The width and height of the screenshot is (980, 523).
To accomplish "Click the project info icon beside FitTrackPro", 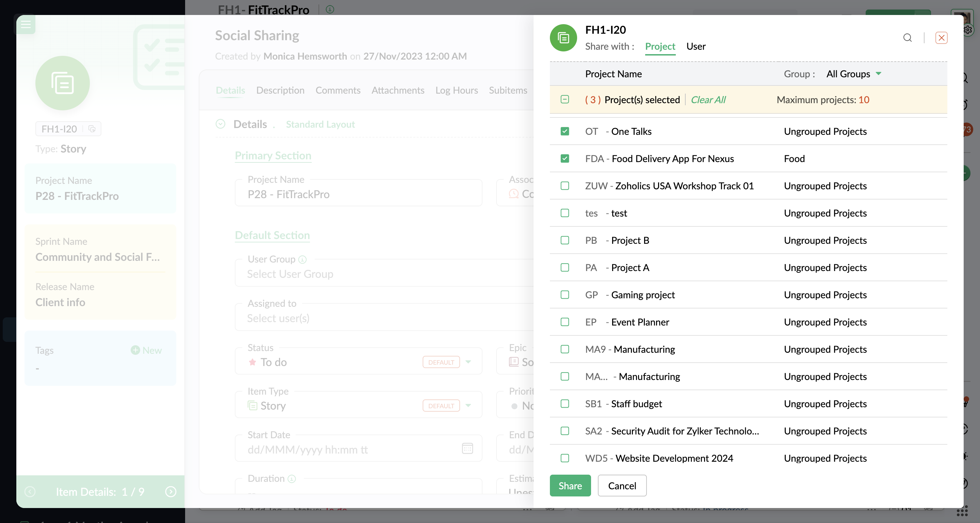I will (330, 9).
